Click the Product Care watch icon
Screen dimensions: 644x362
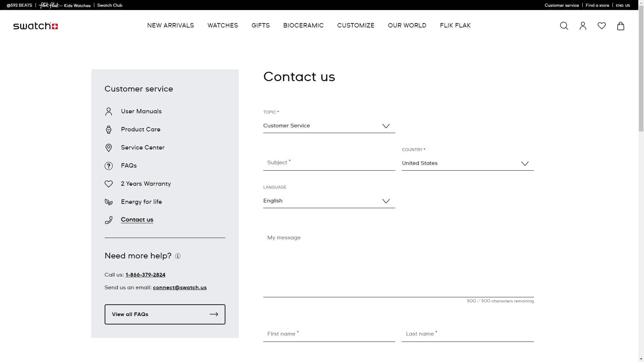108,129
